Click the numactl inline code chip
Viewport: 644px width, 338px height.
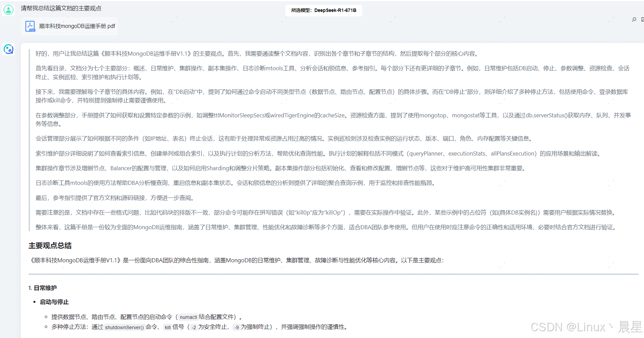[x=188, y=317]
